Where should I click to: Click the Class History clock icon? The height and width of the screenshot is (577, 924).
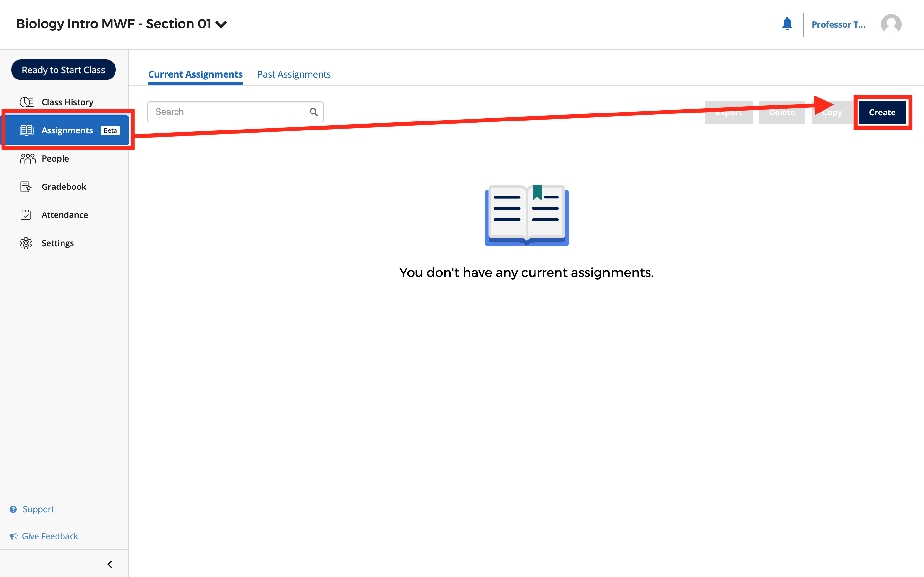coord(26,102)
